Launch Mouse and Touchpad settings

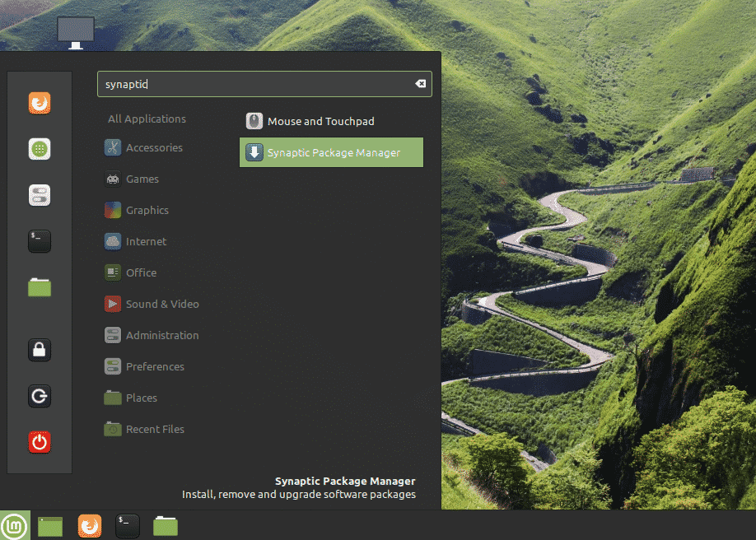point(331,122)
